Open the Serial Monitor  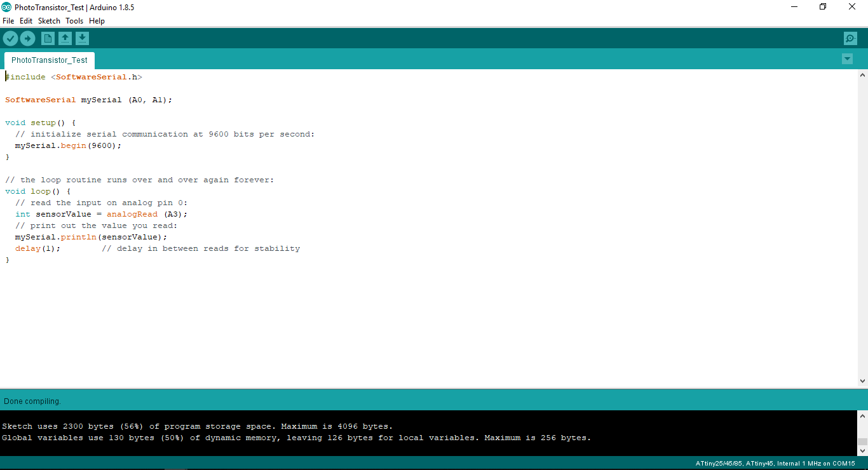pos(850,39)
